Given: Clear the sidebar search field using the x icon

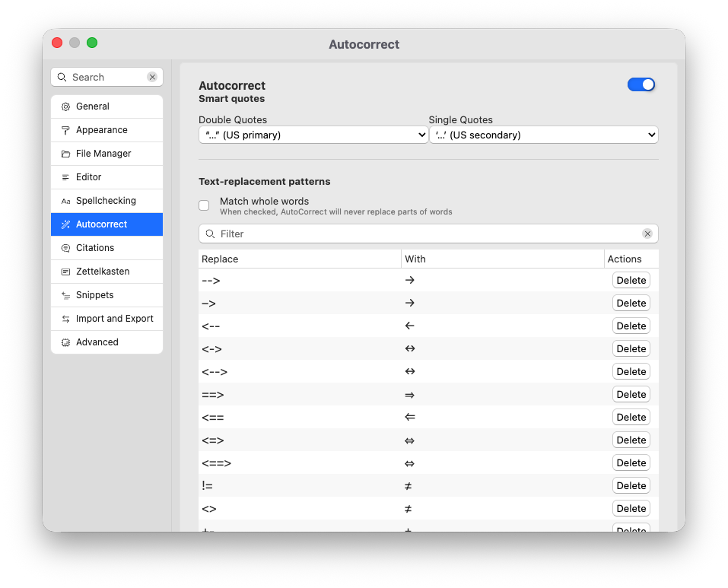Looking at the screenshot, I should click(x=152, y=78).
